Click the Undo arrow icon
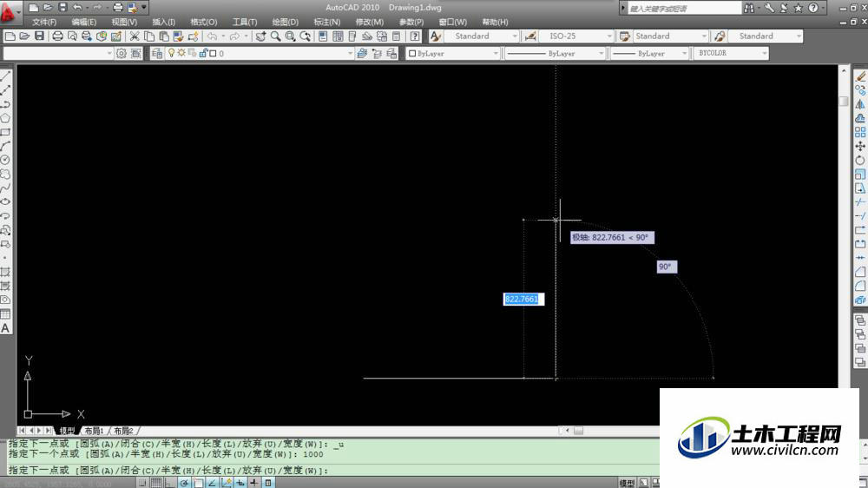This screenshot has height=488, width=868. (212, 36)
